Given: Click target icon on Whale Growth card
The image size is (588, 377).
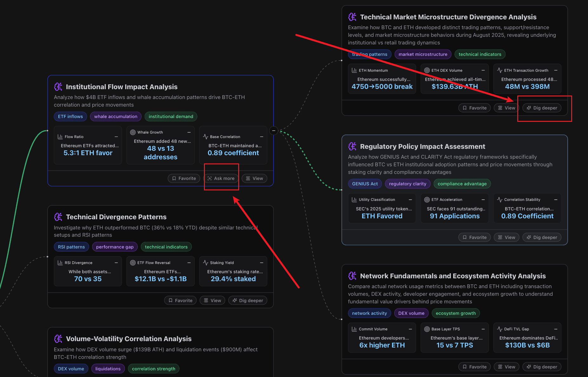Looking at the screenshot, I should coord(133,132).
